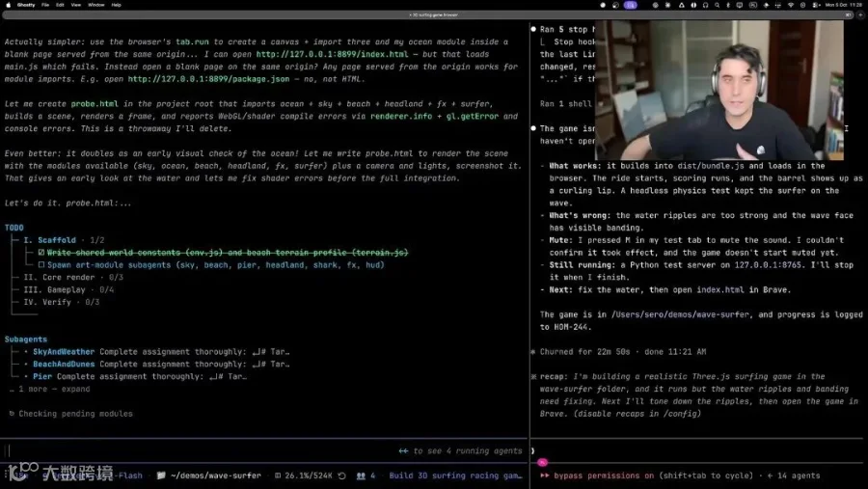This screenshot has height=489, width=868.
Task: Toggle the checked Write shared world constants item
Action: [x=41, y=253]
